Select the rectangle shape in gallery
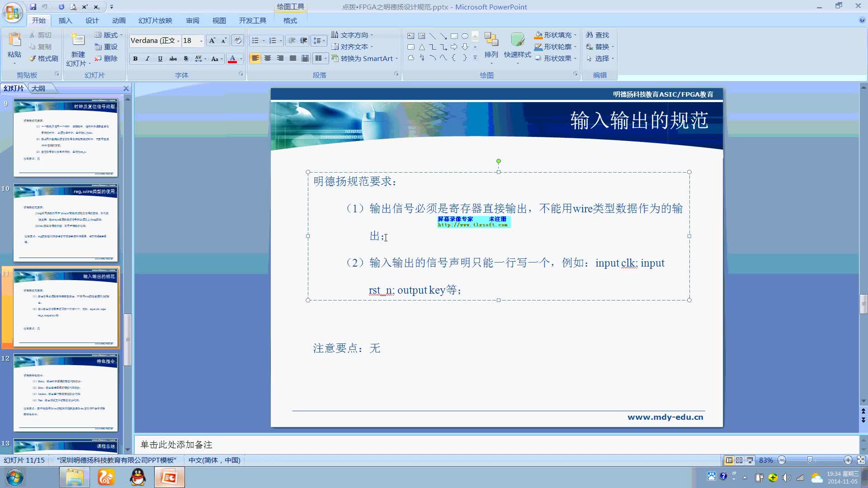 click(454, 36)
